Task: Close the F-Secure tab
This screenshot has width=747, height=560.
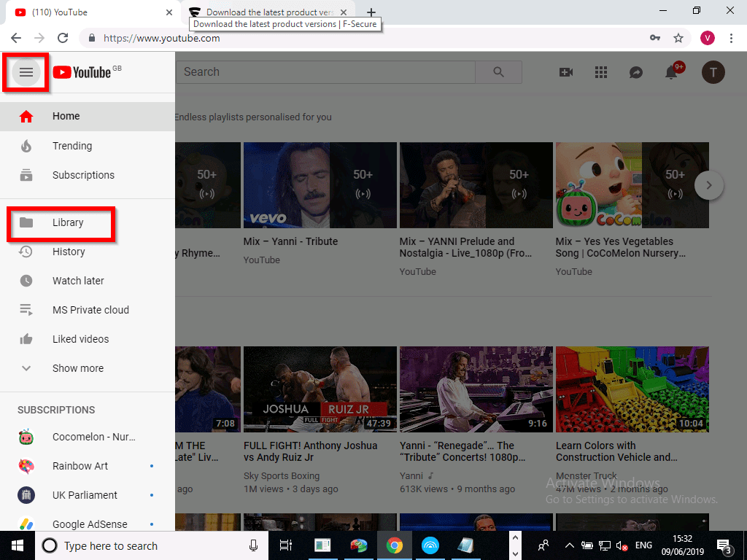Action: [344, 12]
